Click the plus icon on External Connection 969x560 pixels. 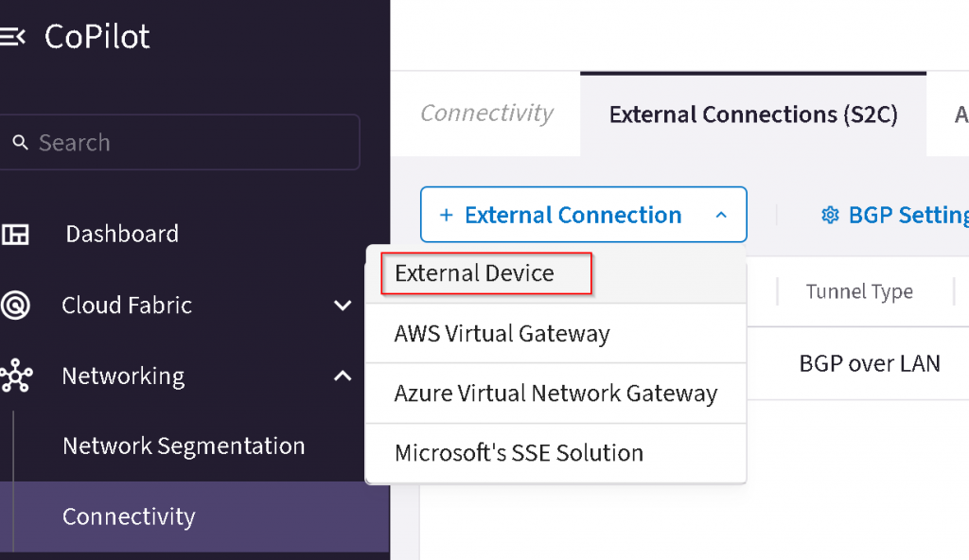tap(447, 215)
